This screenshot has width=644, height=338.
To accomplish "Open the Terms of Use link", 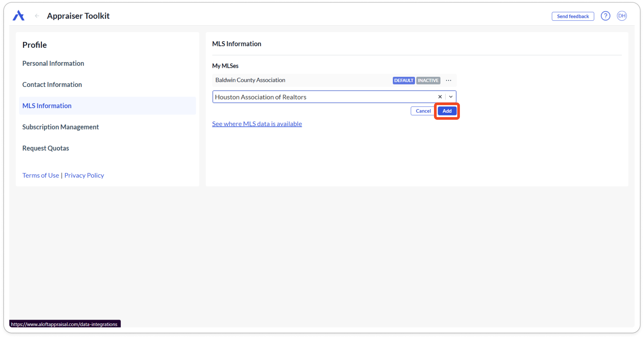I will (x=41, y=175).
